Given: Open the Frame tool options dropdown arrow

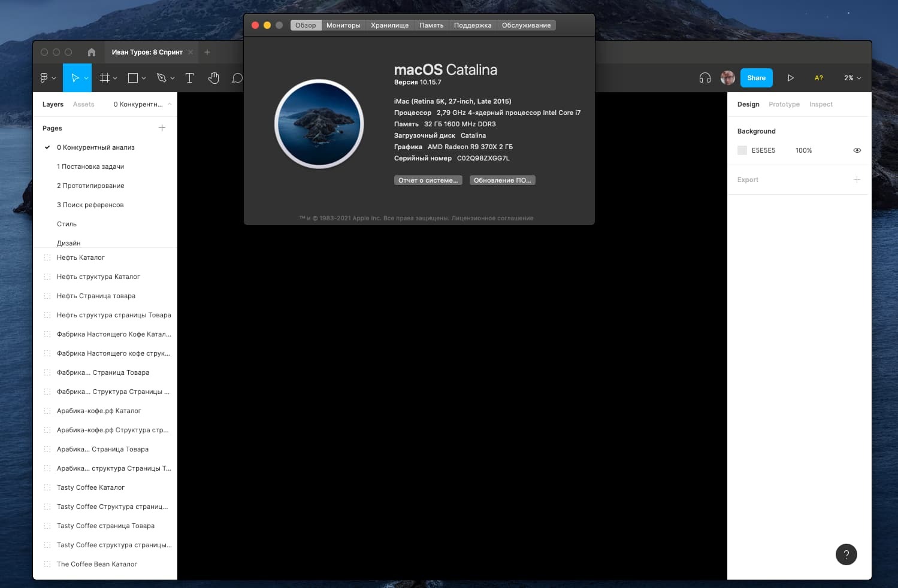Looking at the screenshot, I should pyautogui.click(x=115, y=78).
